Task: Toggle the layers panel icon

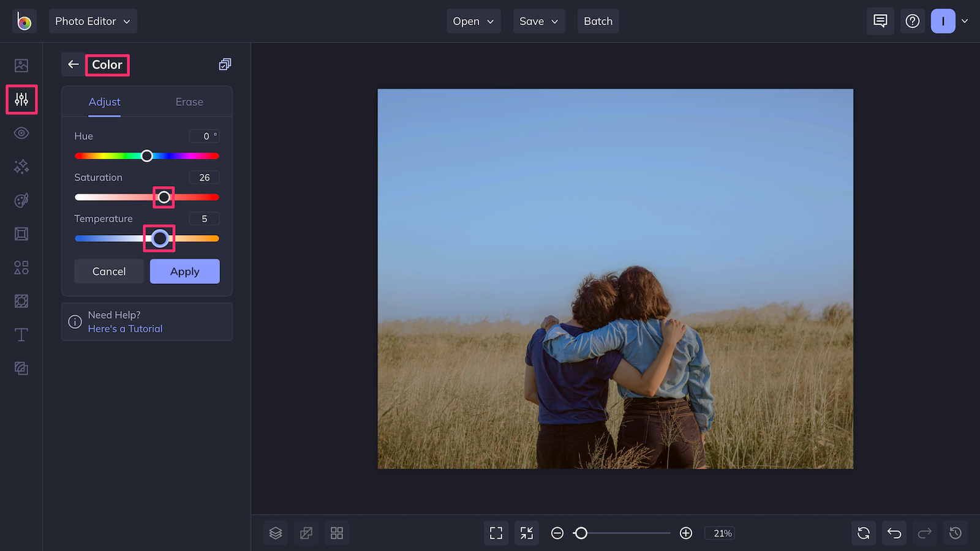Action: coord(276,533)
